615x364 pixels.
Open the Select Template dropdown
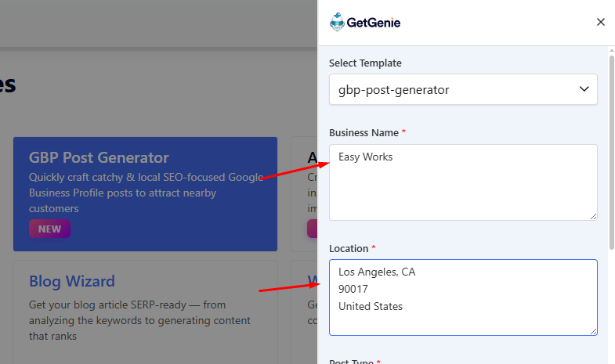(x=462, y=89)
